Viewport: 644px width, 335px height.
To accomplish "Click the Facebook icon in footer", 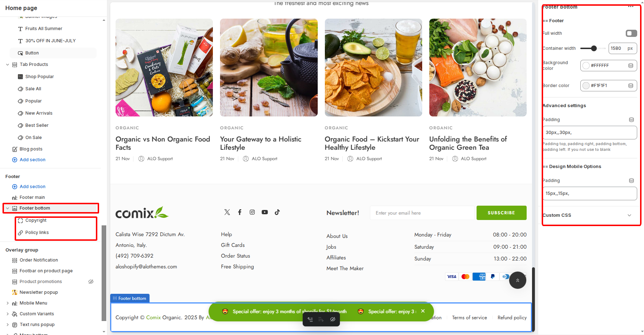I will pyautogui.click(x=240, y=212).
